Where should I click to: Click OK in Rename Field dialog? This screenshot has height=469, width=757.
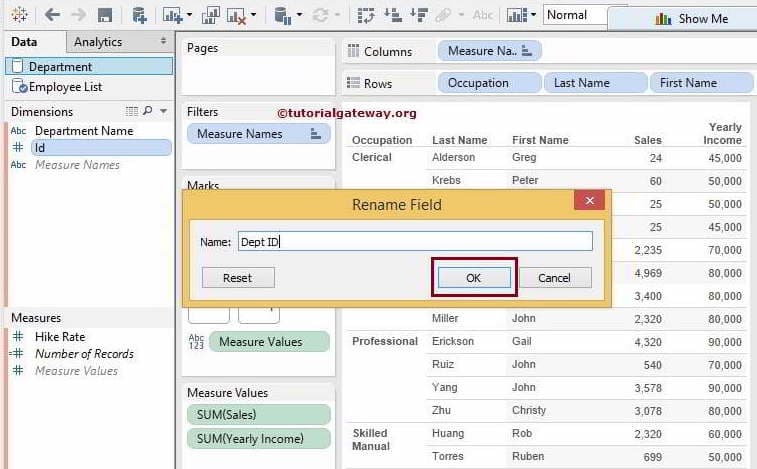[474, 278]
